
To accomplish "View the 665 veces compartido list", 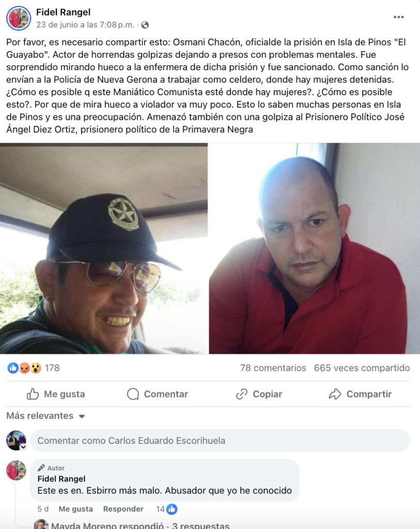I will tap(362, 368).
